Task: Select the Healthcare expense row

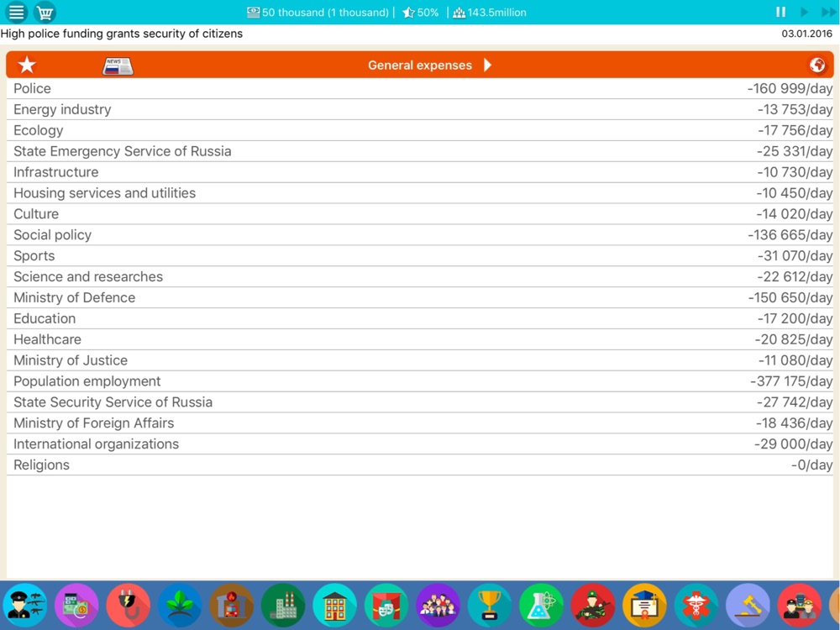Action: (420, 339)
